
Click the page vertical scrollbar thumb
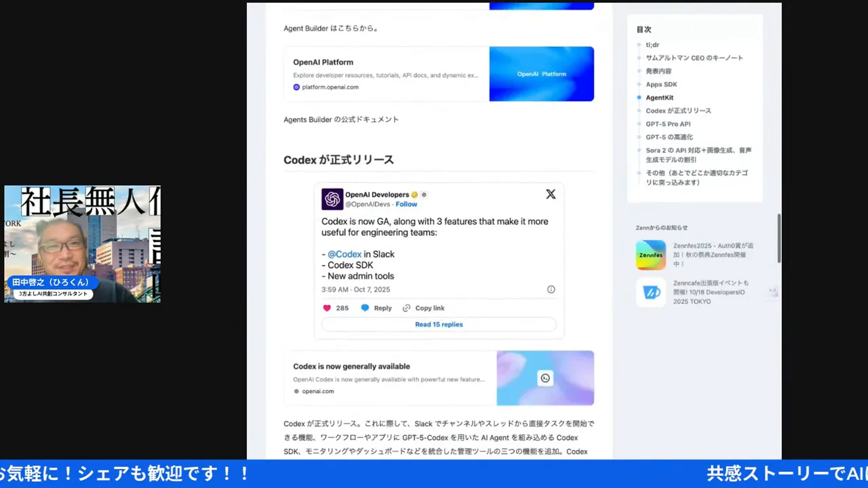(779, 239)
